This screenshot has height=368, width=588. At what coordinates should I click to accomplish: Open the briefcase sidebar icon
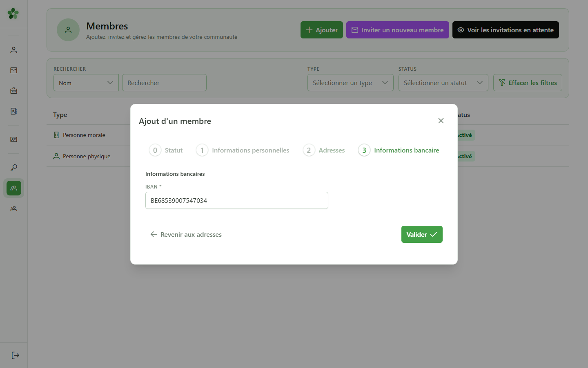pyautogui.click(x=13, y=91)
